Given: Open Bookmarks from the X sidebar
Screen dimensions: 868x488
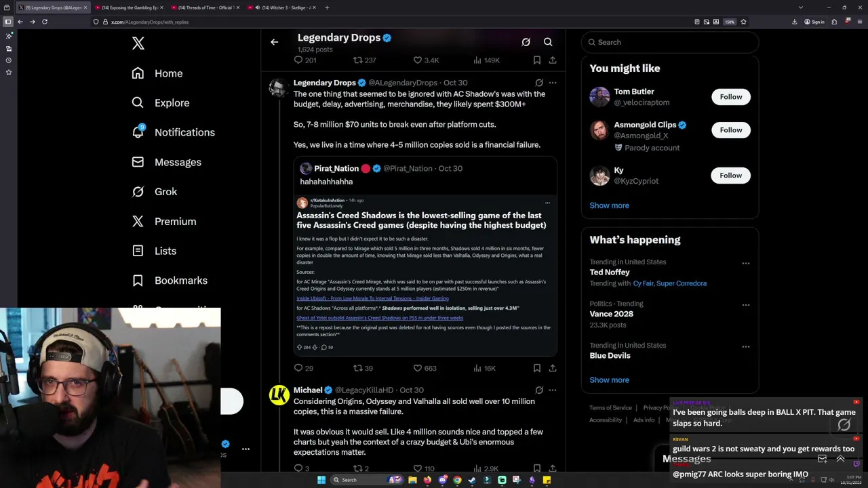Looking at the screenshot, I should (169, 281).
